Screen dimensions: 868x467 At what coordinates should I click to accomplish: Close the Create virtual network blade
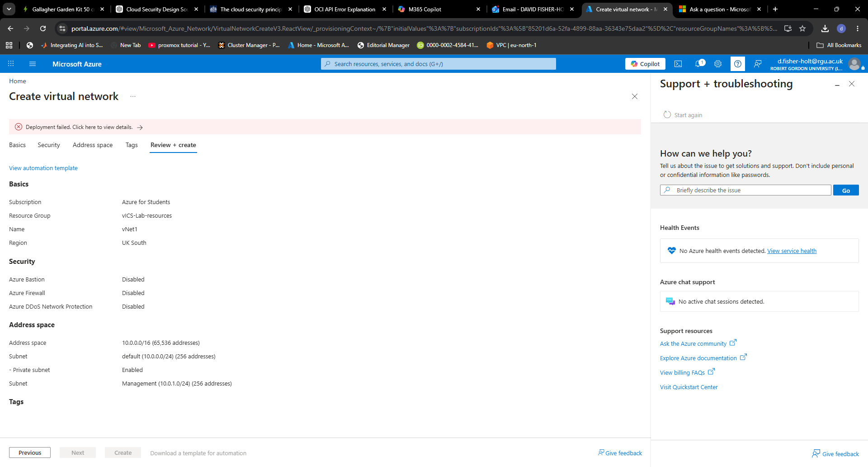635,96
